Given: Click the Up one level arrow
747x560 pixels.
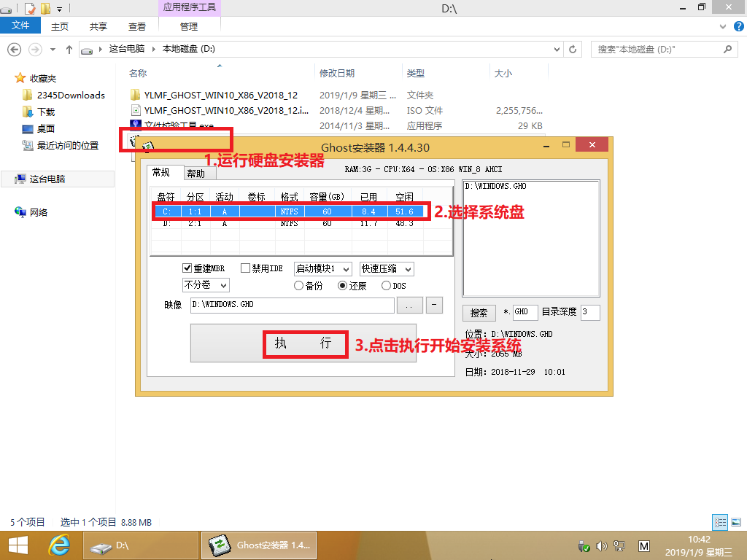Looking at the screenshot, I should (x=69, y=49).
